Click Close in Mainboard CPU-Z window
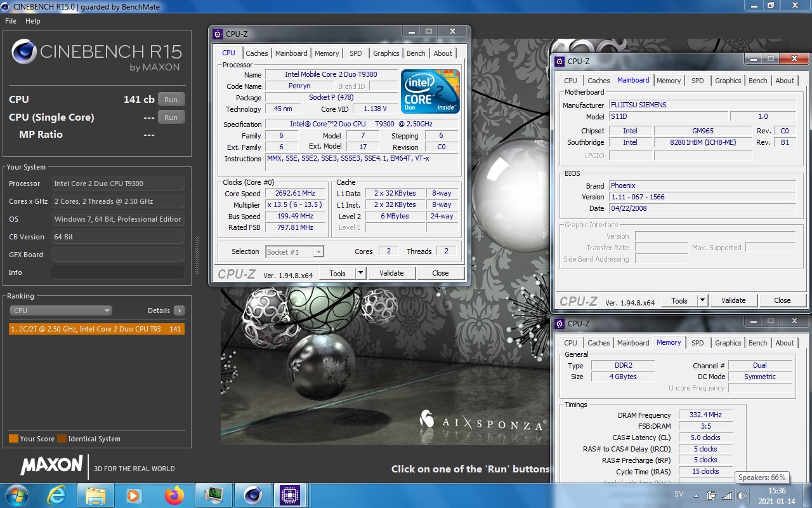812x508 pixels. click(x=782, y=300)
